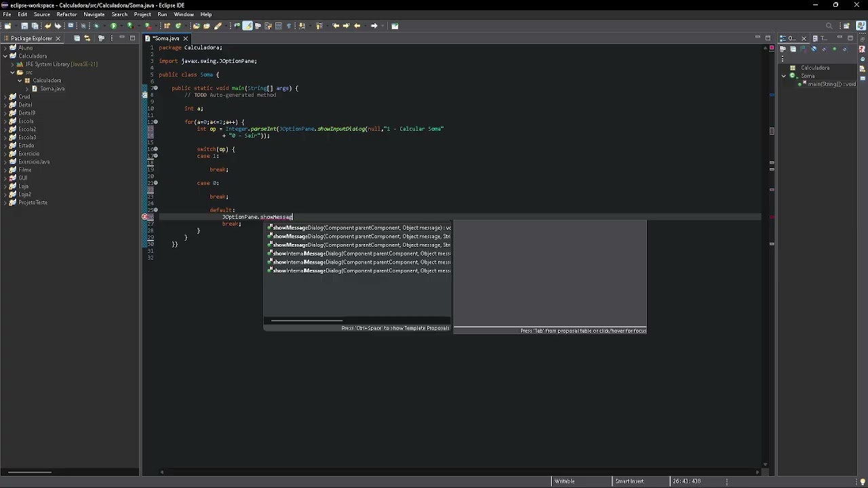Maximize the Package Explorer view

(132, 38)
